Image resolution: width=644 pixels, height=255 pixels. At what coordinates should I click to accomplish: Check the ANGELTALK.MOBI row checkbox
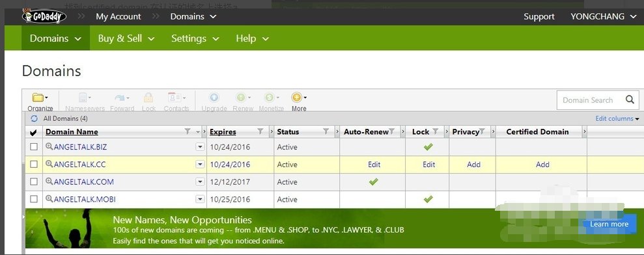(x=34, y=199)
